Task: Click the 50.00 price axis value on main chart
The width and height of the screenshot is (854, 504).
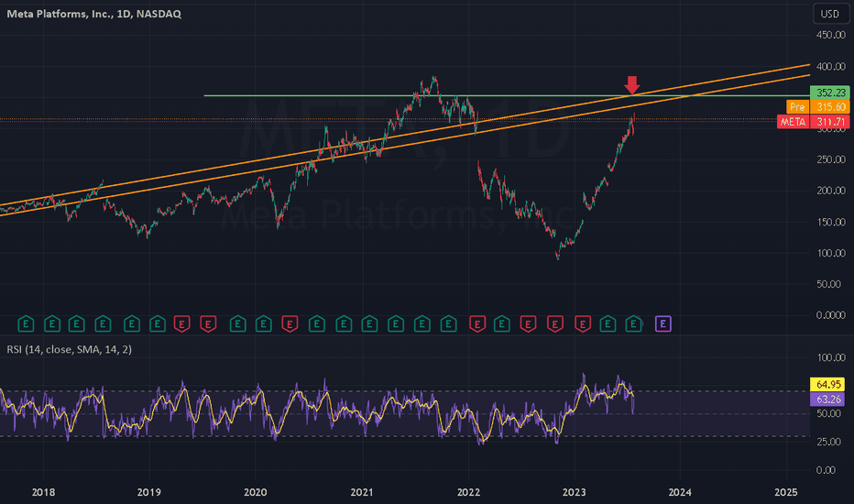Action: (x=830, y=284)
